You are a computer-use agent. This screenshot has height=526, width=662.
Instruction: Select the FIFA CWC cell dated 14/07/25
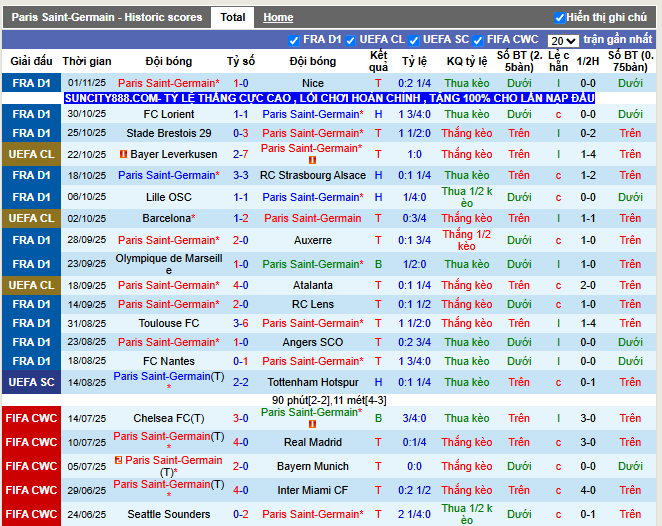(x=32, y=418)
